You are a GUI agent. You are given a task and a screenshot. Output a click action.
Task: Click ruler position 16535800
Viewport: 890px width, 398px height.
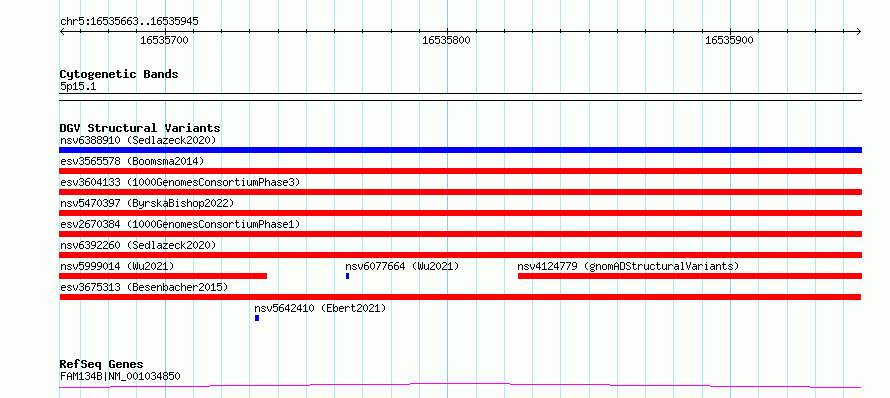[447, 40]
